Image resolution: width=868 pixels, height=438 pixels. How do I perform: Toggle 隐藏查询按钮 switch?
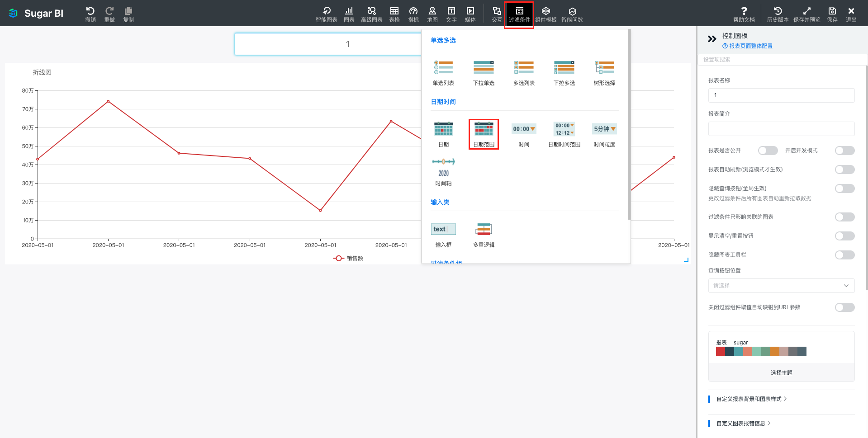coord(844,188)
